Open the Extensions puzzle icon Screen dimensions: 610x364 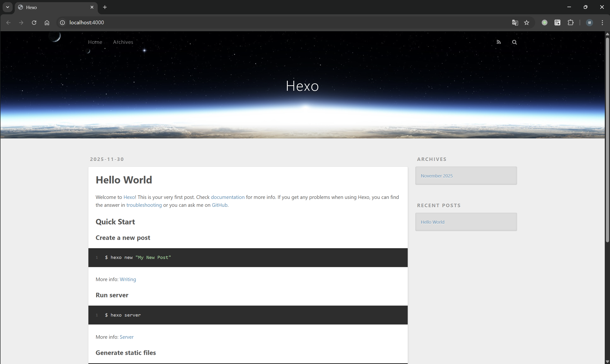[x=570, y=23]
